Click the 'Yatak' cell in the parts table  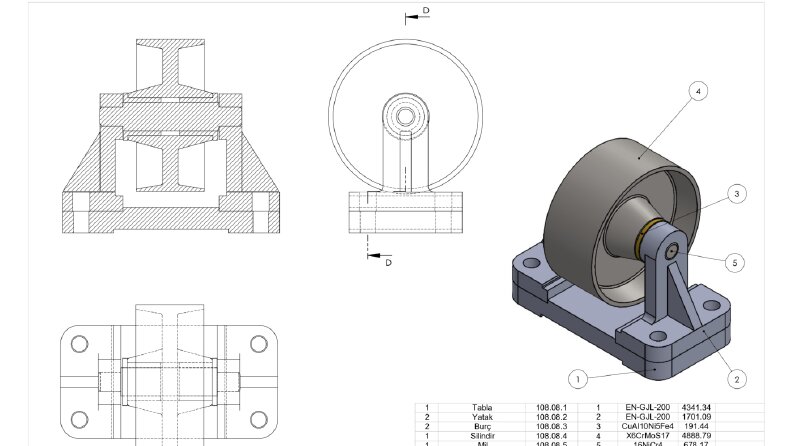(x=482, y=417)
